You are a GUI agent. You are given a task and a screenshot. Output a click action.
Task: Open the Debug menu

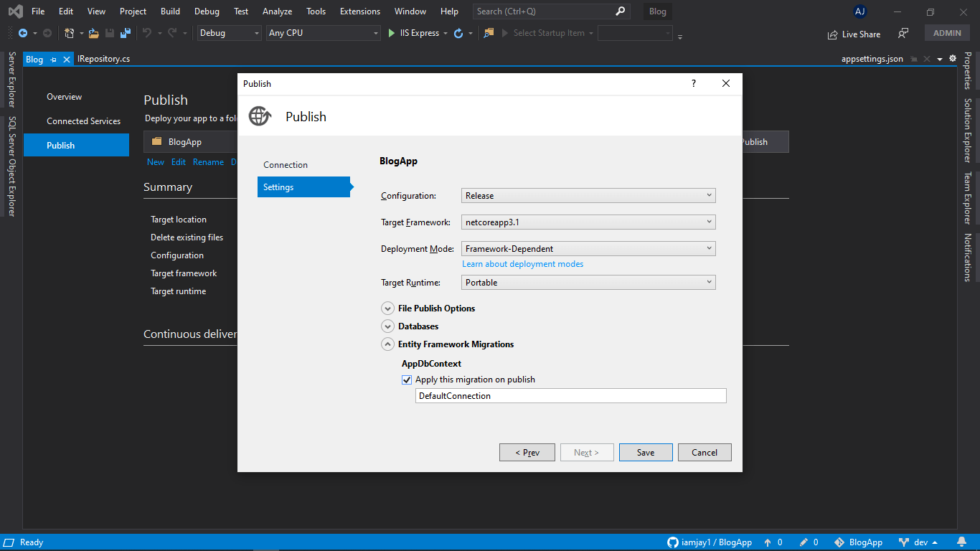(207, 11)
